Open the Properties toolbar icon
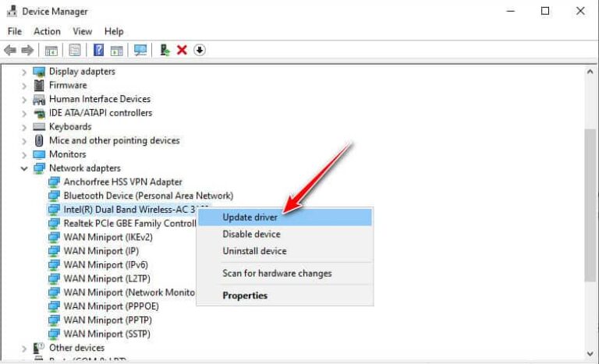 [75, 50]
